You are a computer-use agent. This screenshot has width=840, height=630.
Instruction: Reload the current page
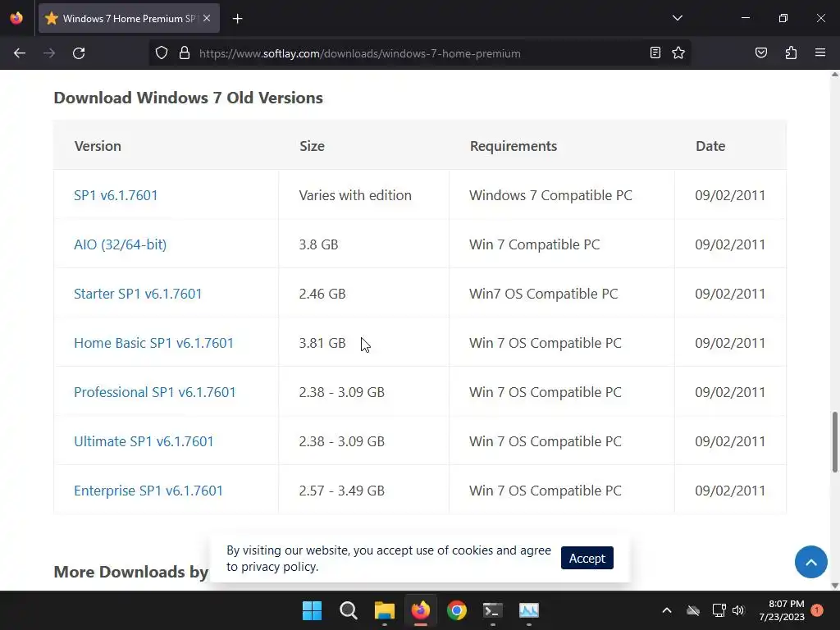click(79, 53)
